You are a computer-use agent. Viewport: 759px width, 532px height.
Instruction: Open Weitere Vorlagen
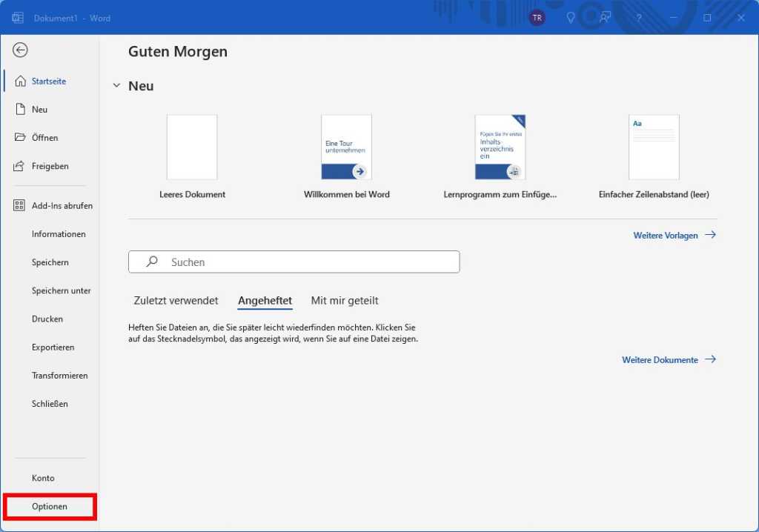pyautogui.click(x=666, y=235)
